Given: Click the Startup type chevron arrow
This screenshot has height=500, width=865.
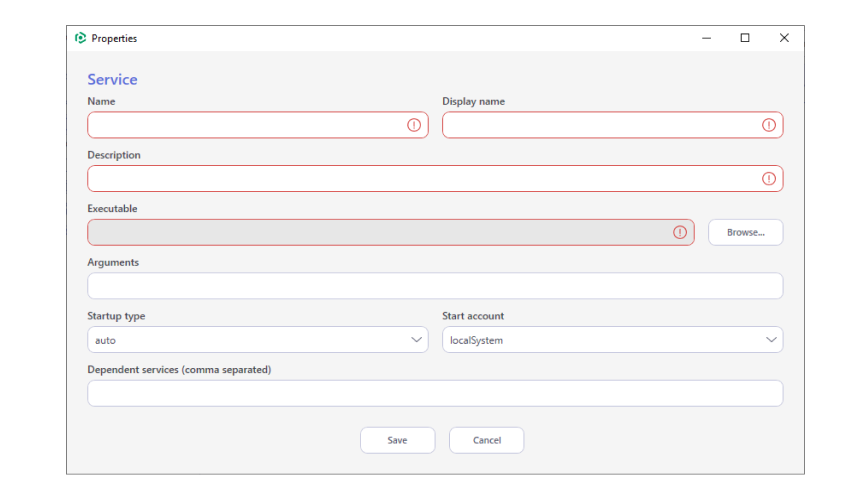Looking at the screenshot, I should pyautogui.click(x=417, y=340).
